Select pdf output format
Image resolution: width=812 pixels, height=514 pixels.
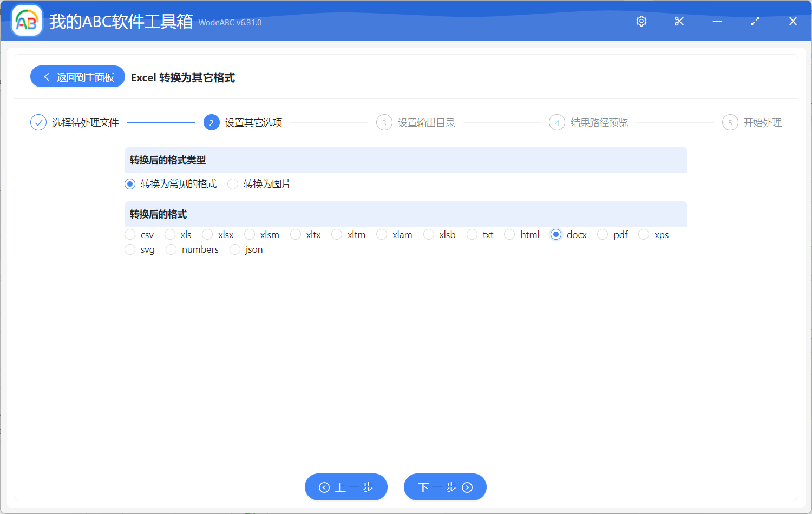tap(603, 234)
